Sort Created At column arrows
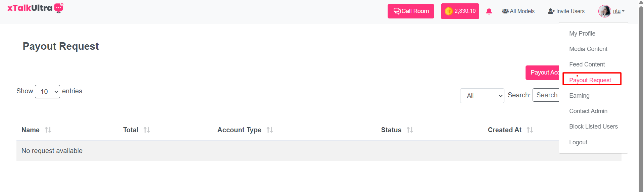 tap(530, 130)
